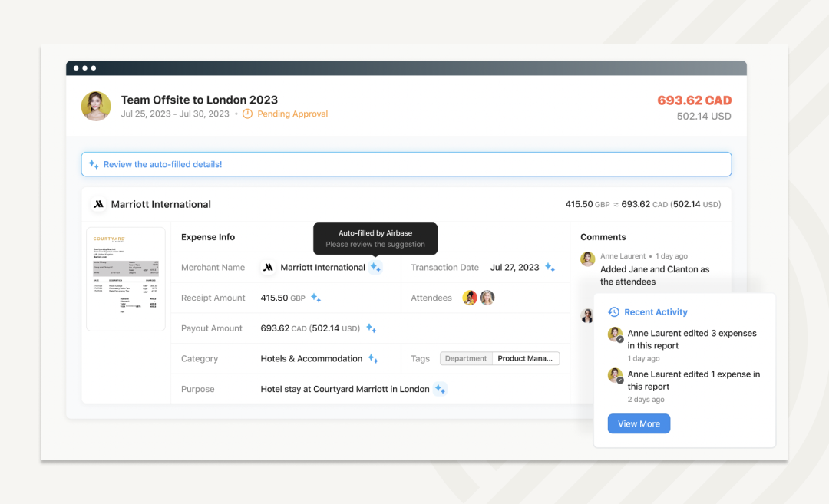The width and height of the screenshot is (829, 504).
Task: Click Anne Laurent's avatar in Comments
Action: (587, 259)
